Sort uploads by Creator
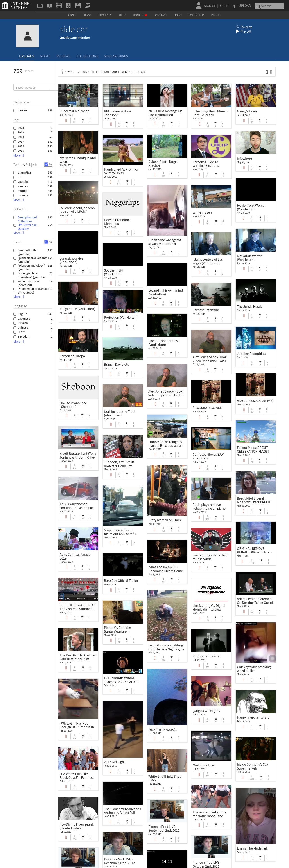This screenshot has height=868, width=289. click(x=138, y=72)
